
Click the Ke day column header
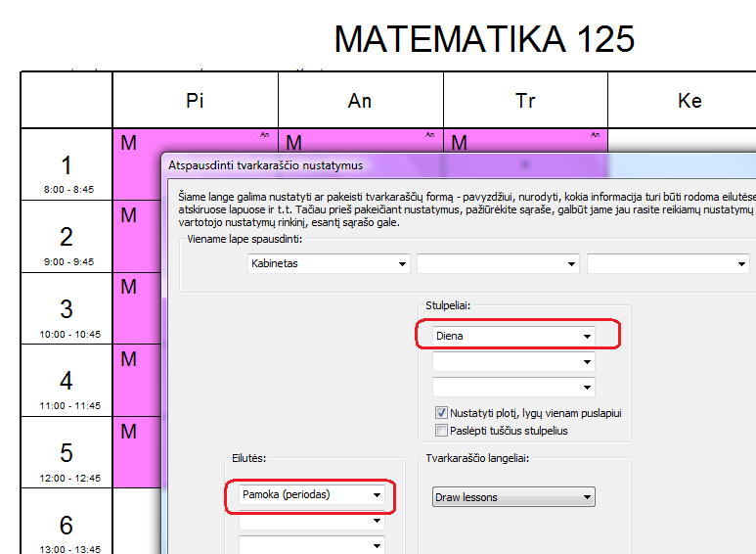click(x=689, y=101)
